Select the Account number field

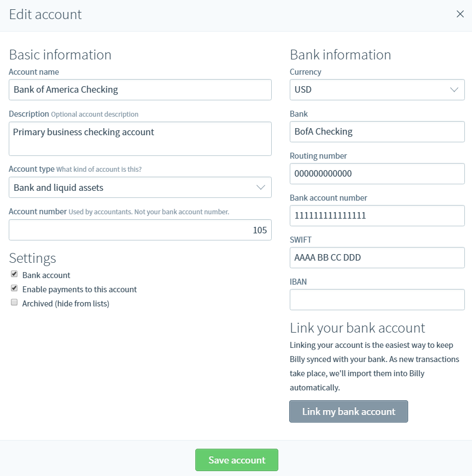140,230
